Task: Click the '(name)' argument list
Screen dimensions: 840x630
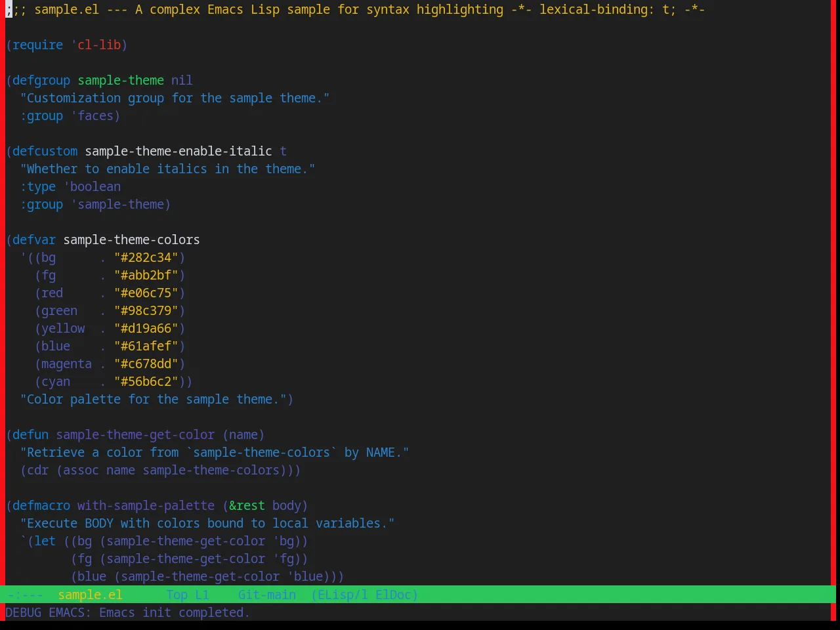Action: click(x=243, y=434)
